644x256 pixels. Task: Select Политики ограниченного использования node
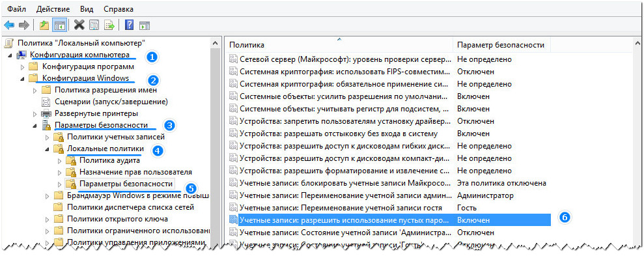(138, 231)
